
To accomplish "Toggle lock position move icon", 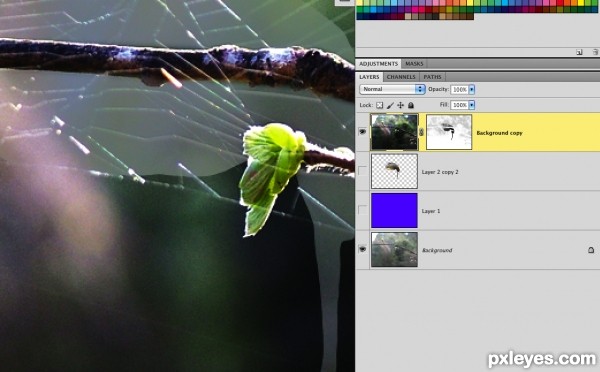I will (400, 105).
